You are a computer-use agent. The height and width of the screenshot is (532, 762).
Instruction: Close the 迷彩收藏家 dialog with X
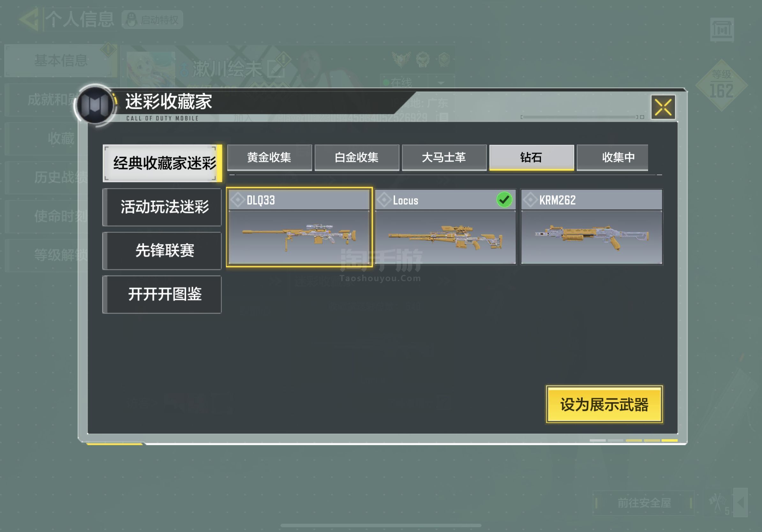tap(663, 107)
